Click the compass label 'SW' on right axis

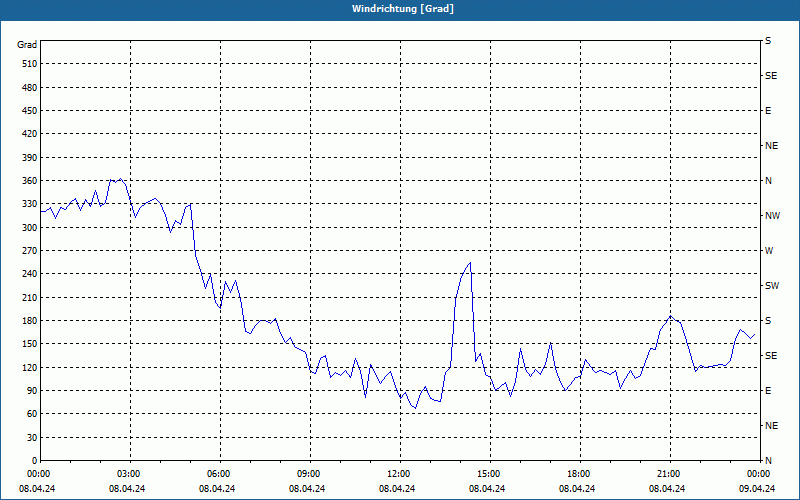[x=772, y=286]
